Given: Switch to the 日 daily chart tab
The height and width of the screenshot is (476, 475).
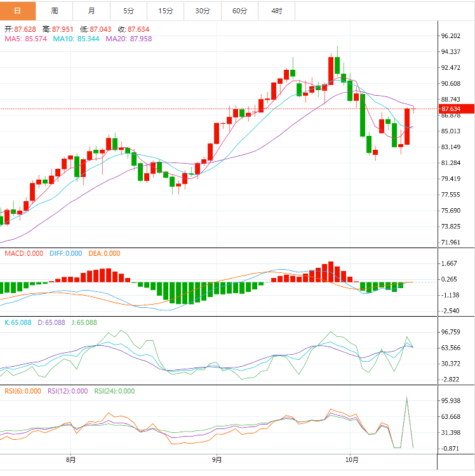Looking at the screenshot, I should [x=18, y=11].
